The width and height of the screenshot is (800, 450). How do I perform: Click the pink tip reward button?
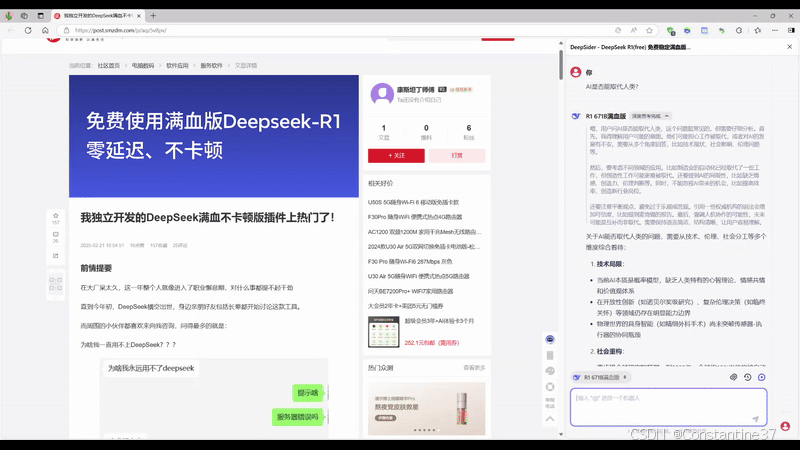tap(457, 156)
